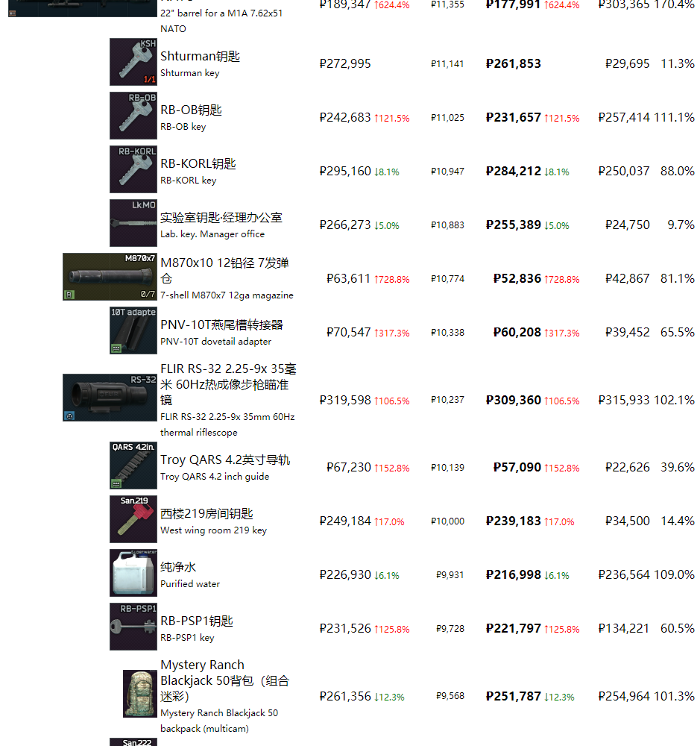Open the Mystery Ranch Blackjack 50背包 link
This screenshot has width=700, height=746.
pos(225,680)
